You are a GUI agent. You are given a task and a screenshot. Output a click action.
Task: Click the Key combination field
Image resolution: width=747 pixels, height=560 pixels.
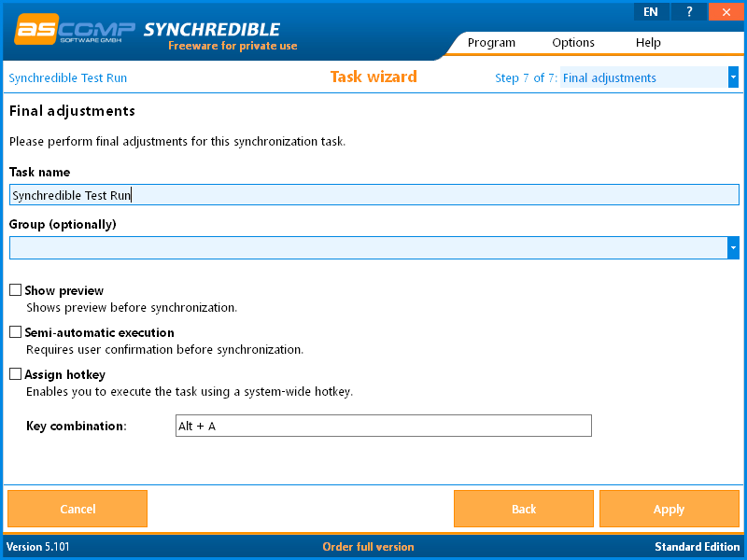click(384, 426)
